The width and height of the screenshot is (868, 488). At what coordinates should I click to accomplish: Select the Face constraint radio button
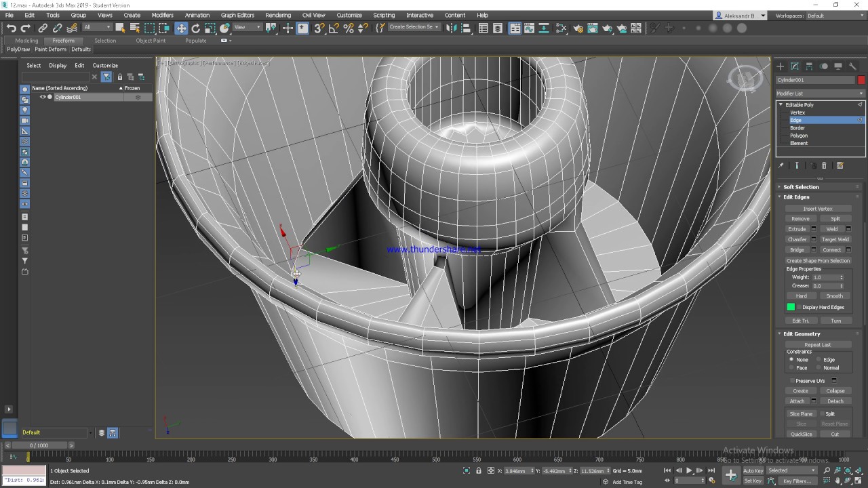[x=791, y=368]
